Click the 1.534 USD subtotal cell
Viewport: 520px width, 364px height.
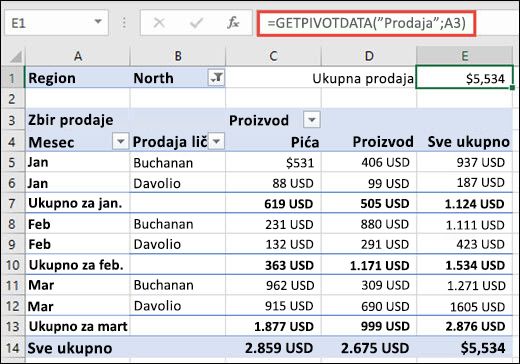click(x=465, y=265)
